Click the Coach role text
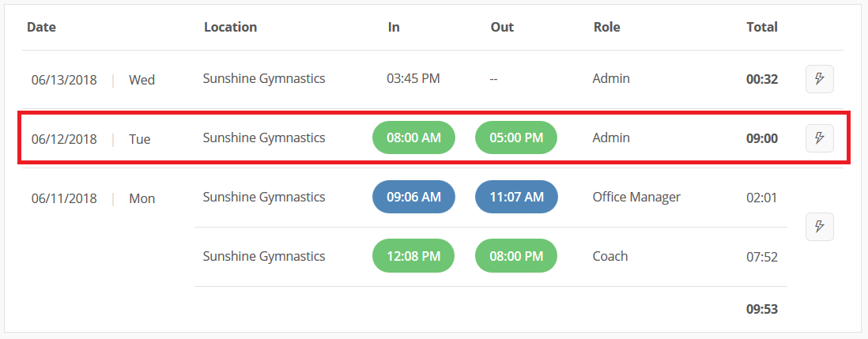 point(610,256)
